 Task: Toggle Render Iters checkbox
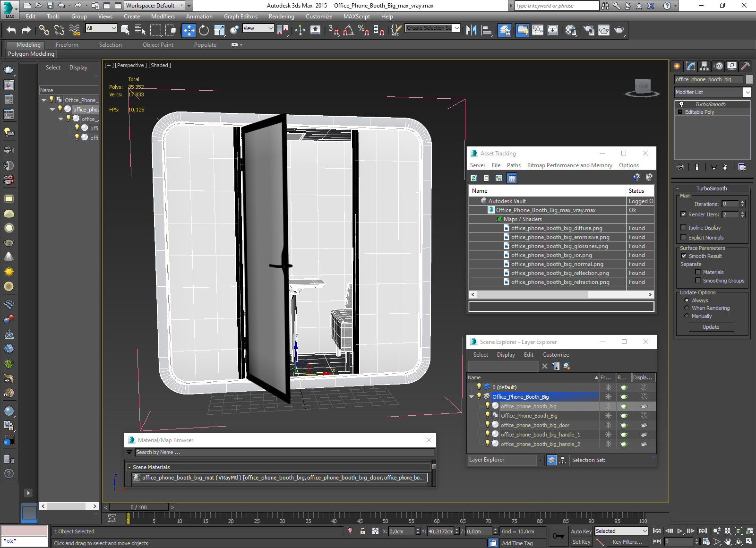pyautogui.click(x=683, y=214)
